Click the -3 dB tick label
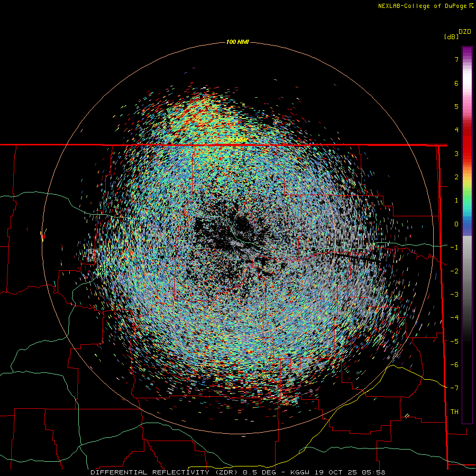 454,295
